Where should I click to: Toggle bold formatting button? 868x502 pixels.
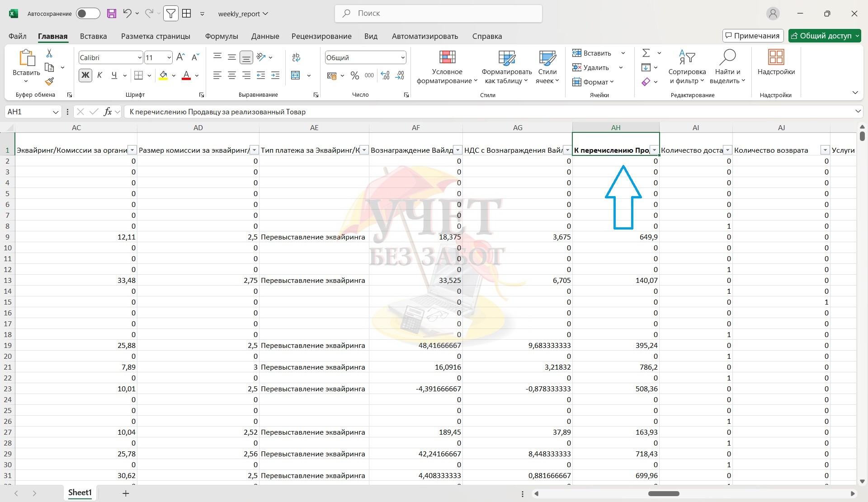coord(85,75)
